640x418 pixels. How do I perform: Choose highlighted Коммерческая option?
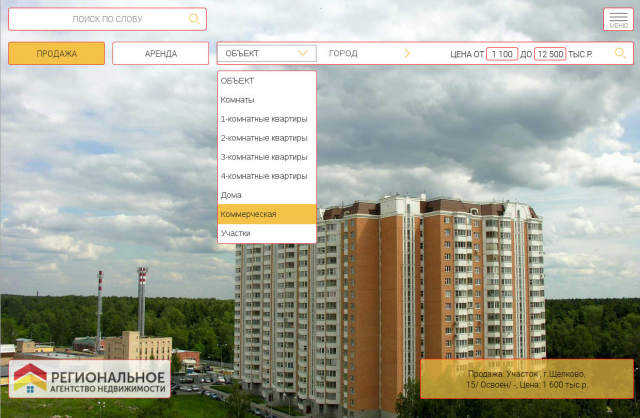pos(267,214)
